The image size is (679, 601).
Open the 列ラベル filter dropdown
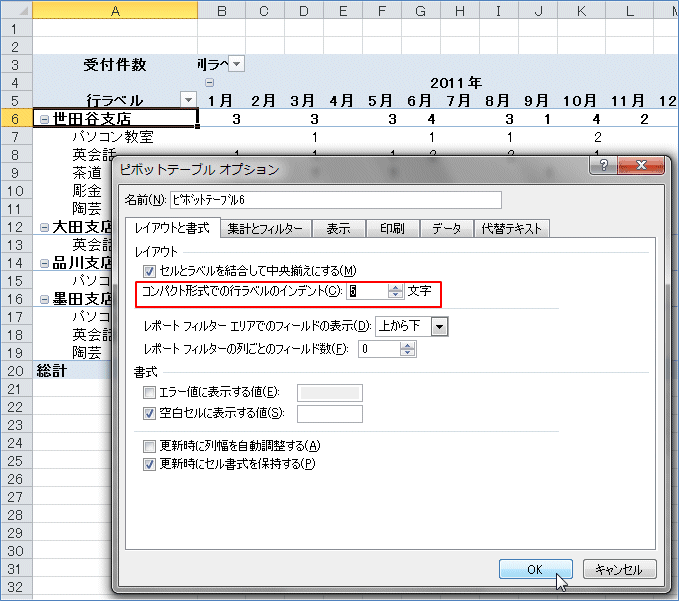(x=236, y=64)
